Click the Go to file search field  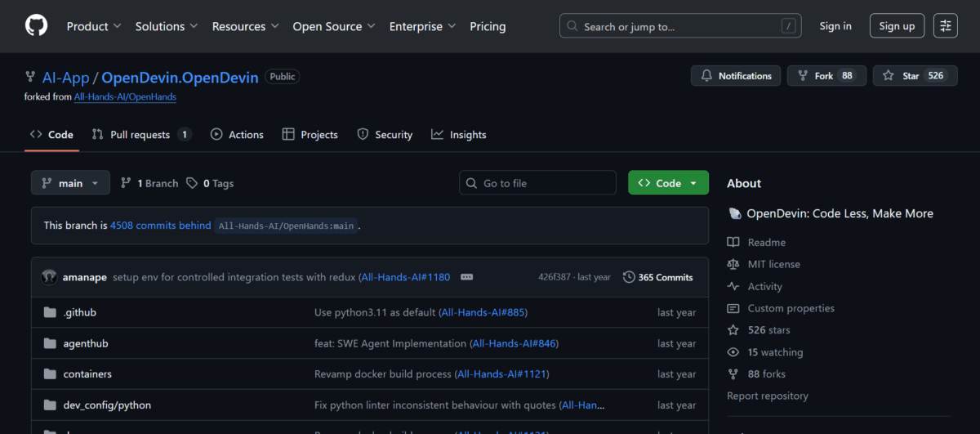[x=537, y=183]
